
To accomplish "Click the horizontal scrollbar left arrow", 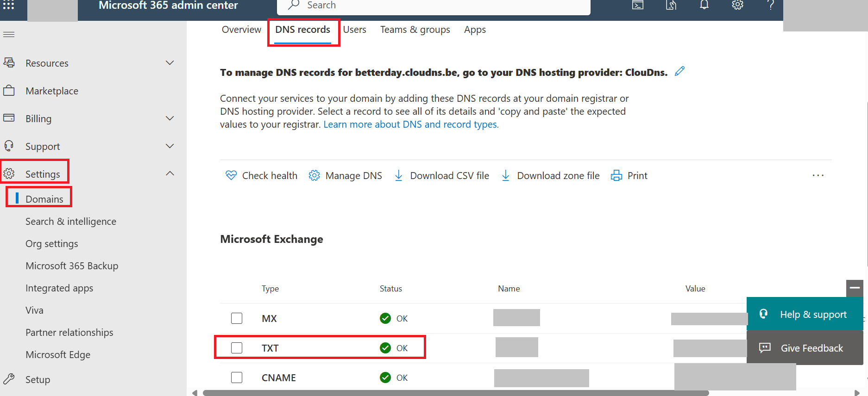I will tap(195, 393).
